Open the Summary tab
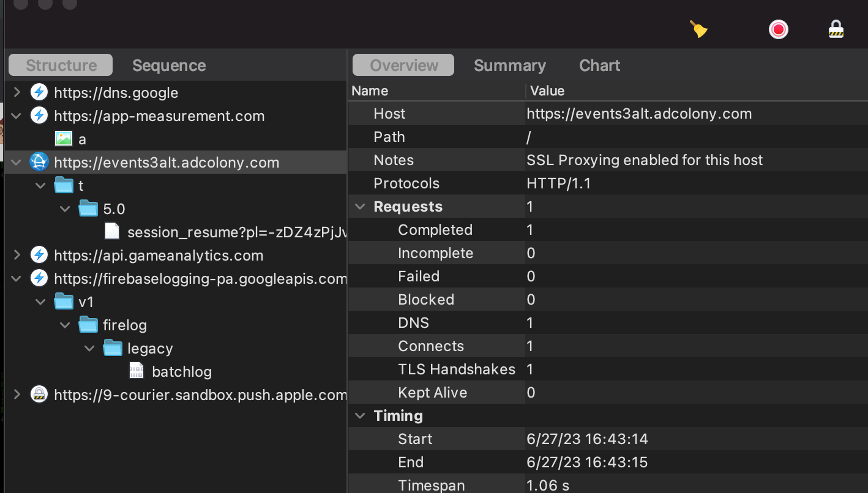 tap(510, 65)
